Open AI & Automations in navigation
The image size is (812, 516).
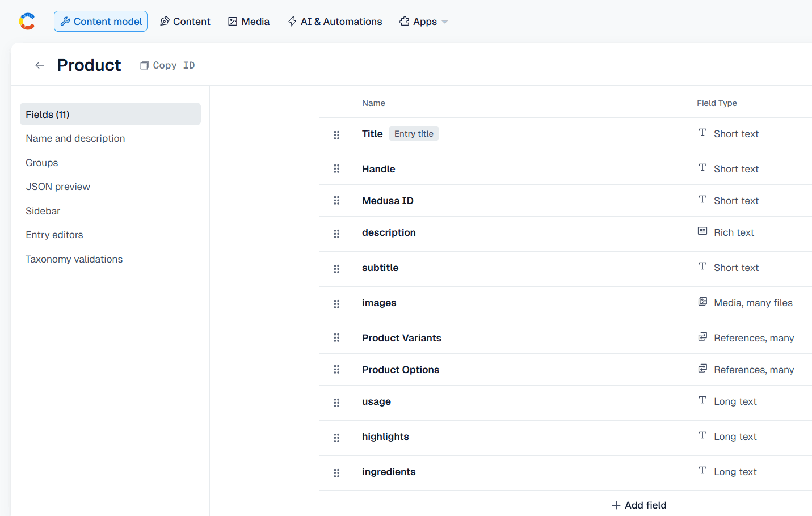[x=335, y=22]
